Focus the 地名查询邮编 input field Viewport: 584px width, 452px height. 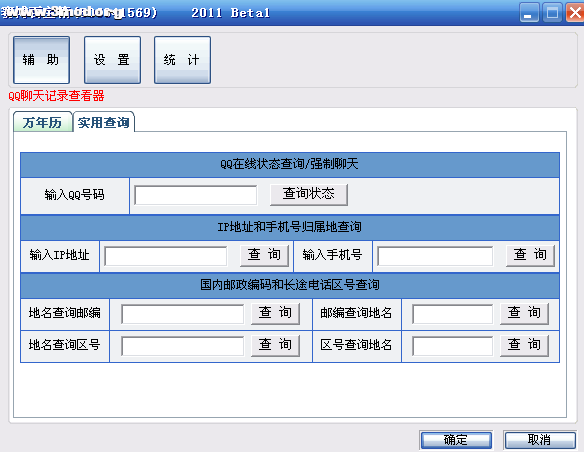point(182,314)
